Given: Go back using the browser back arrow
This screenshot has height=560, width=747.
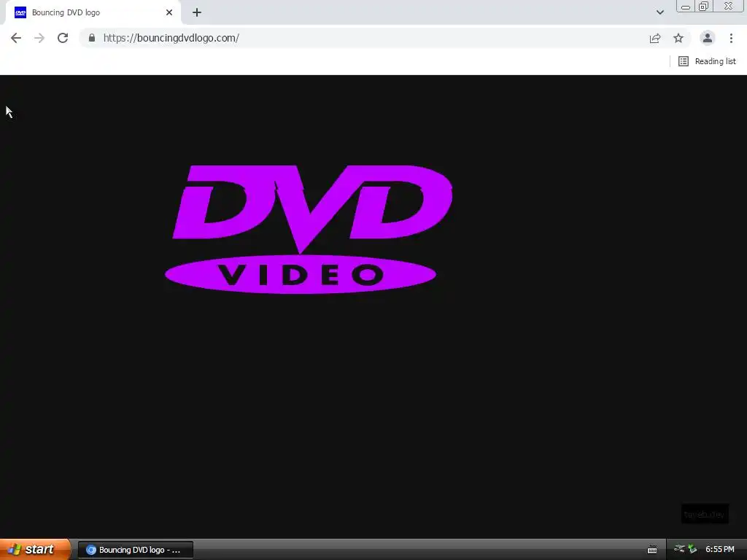Looking at the screenshot, I should (16, 38).
